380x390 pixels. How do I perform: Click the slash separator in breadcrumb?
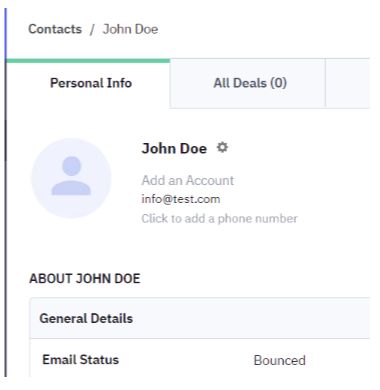92,29
